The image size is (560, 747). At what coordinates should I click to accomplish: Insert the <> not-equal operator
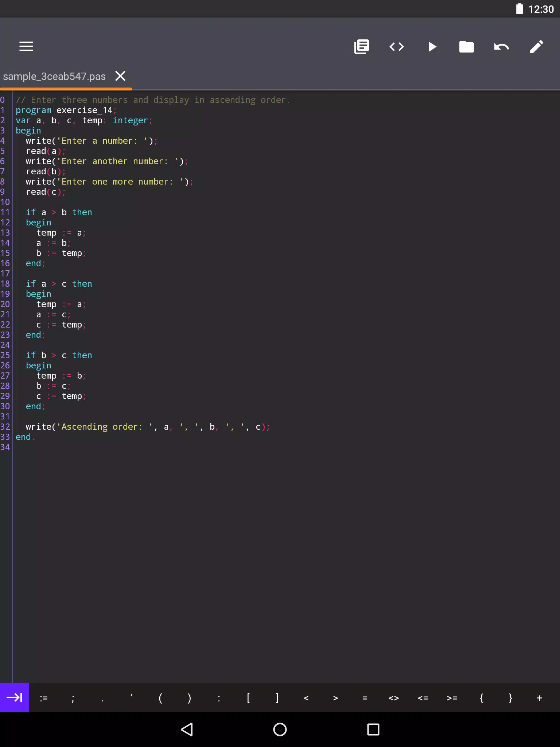(394, 698)
